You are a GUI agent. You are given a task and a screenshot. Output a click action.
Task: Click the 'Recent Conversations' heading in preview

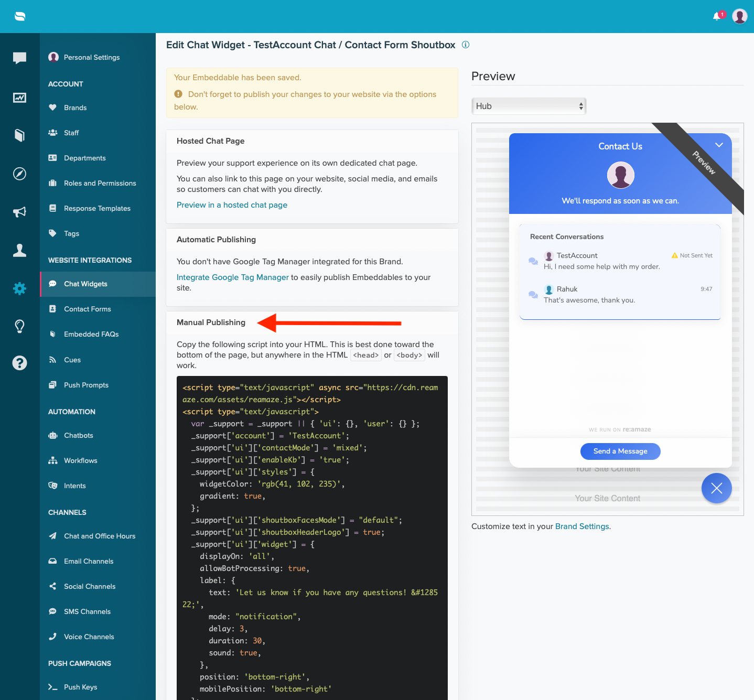click(567, 237)
